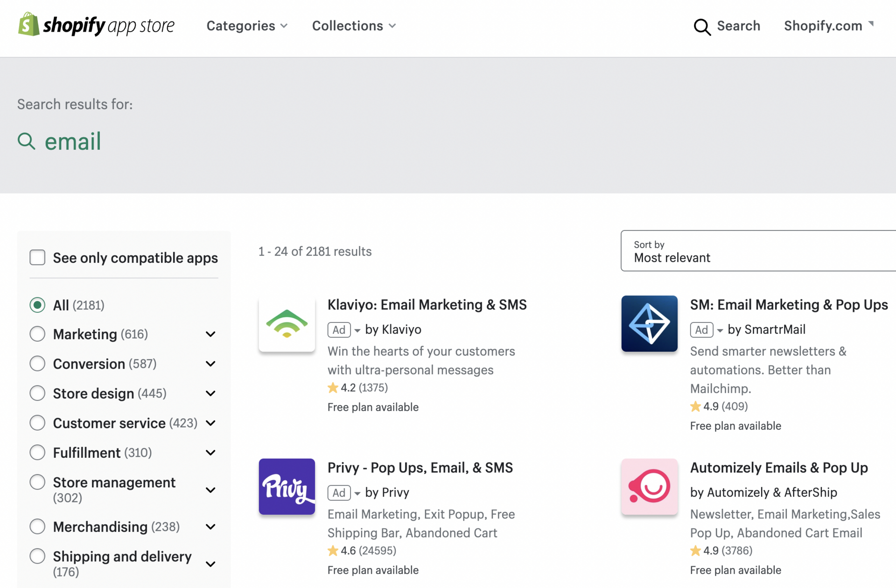Select the Store design (445) filter
Viewport: 896px width, 588px height.
click(37, 393)
